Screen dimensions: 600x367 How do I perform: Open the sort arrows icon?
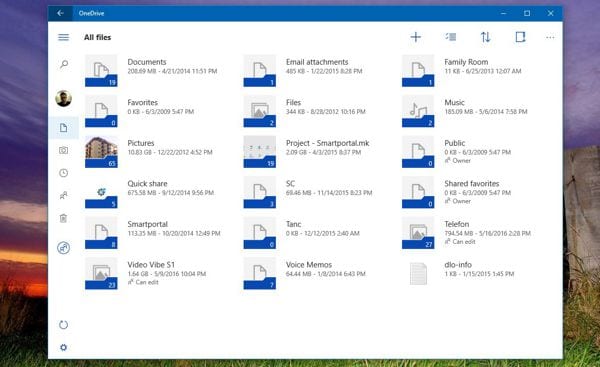(x=485, y=37)
